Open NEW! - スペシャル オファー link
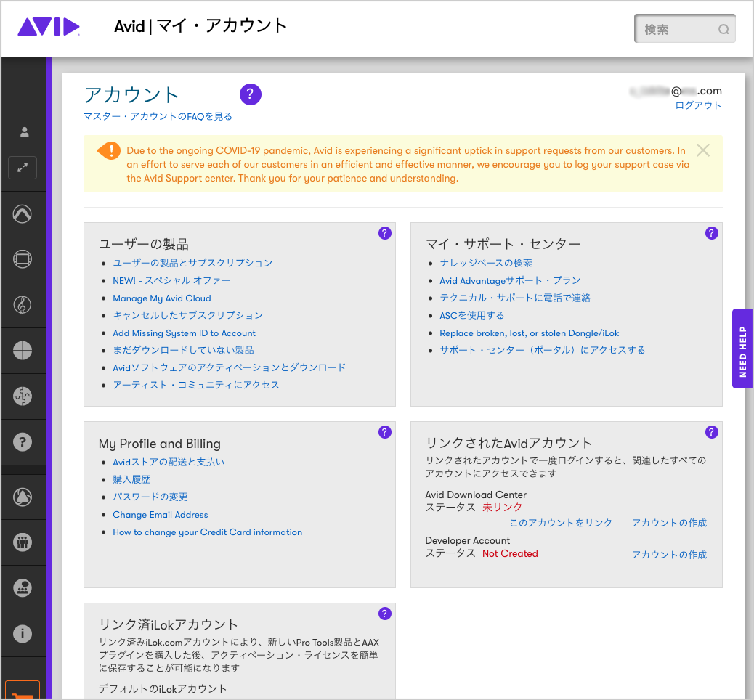Viewport: 754px width, 700px height. [171, 280]
